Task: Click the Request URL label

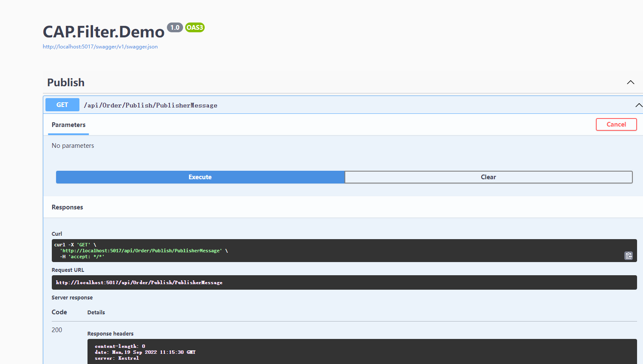Action: click(68, 270)
